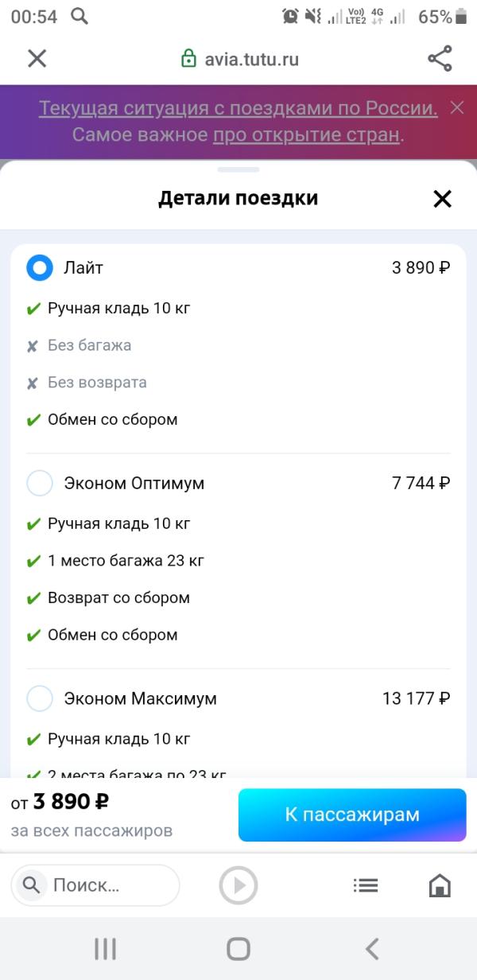This screenshot has height=980, width=477.
Task: Select the Лайт fare radio button
Action: (x=40, y=267)
